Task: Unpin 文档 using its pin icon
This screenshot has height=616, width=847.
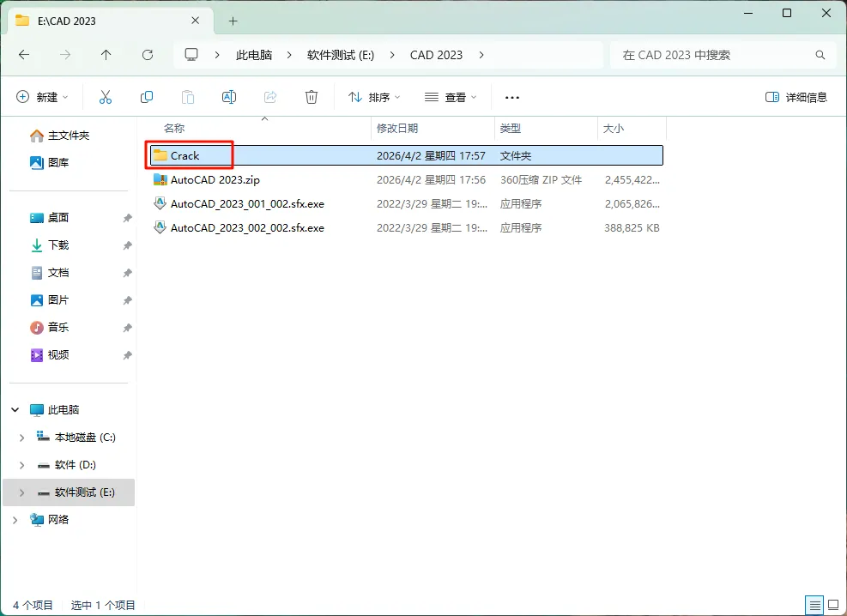Action: pyautogui.click(x=128, y=273)
